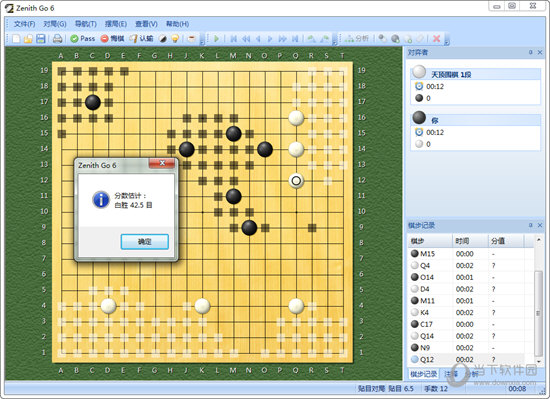The width and height of the screenshot is (550, 399).
Task: Click 确定 in the score estimate dialog
Action: (x=145, y=242)
